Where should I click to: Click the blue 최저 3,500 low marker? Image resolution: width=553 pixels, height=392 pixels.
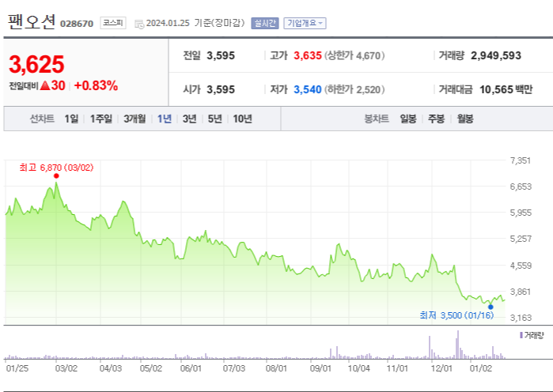[491, 307]
